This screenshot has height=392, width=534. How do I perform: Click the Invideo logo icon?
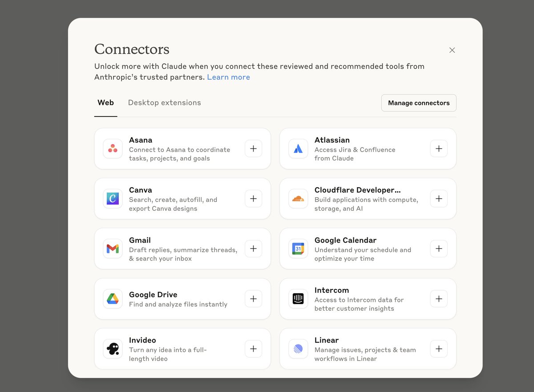pyautogui.click(x=113, y=348)
